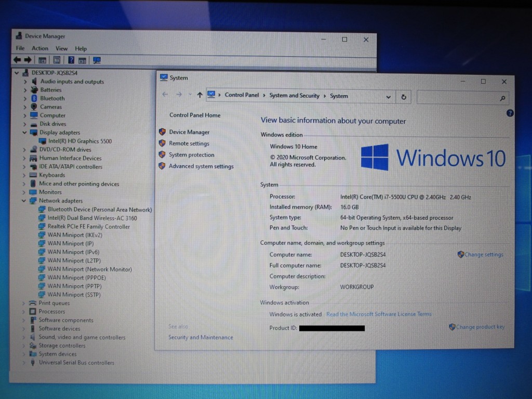Click the Up arrow in System window navigation
The image size is (532, 399).
[x=200, y=95]
